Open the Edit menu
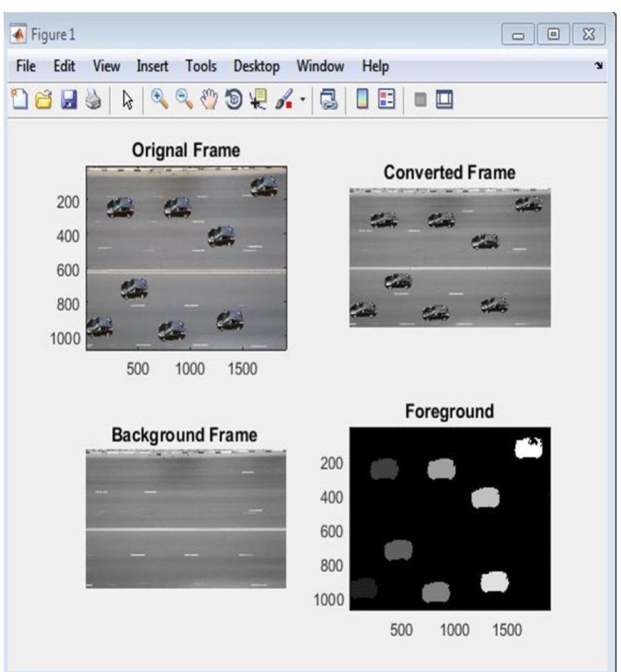Viewport: 621px width, 672px height. 64,66
